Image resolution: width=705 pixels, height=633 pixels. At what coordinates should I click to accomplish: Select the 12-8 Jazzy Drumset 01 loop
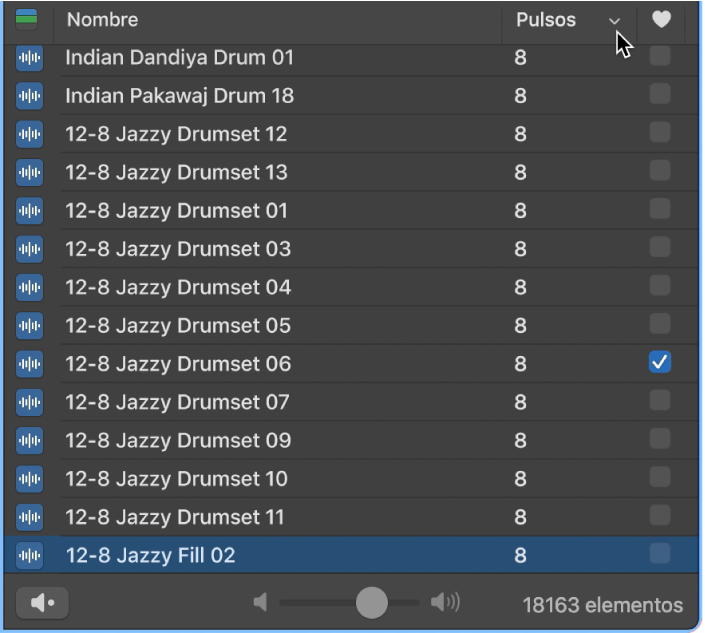176,211
